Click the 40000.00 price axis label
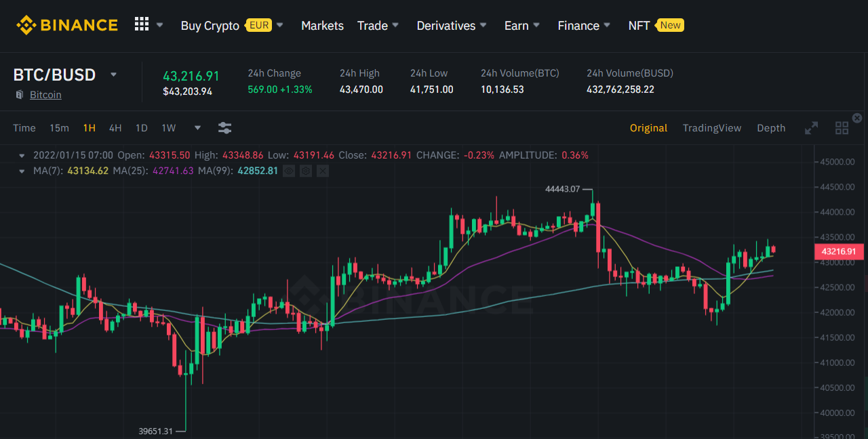This screenshot has width=868, height=439. coord(837,413)
